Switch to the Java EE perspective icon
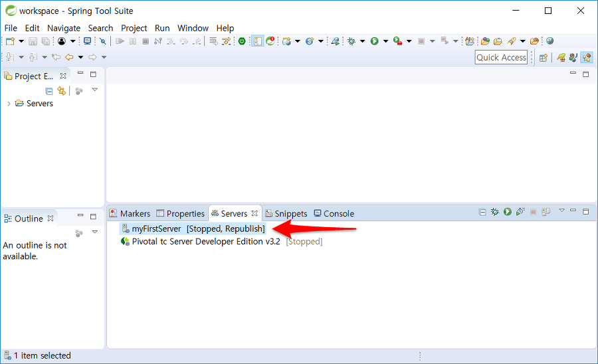Image resolution: width=598 pixels, height=364 pixels. tap(573, 58)
